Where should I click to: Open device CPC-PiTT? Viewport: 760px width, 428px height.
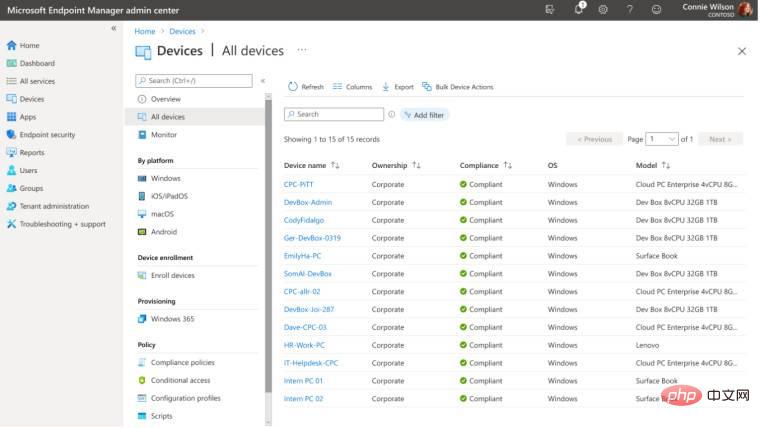pos(299,185)
